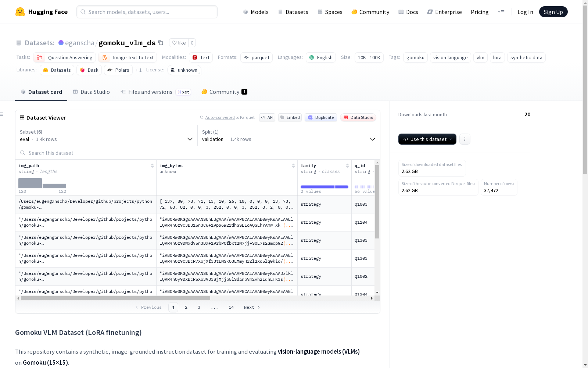Screen dimensions: 588x368
Task: Show the additional +1 libraries
Action: tap(139, 70)
